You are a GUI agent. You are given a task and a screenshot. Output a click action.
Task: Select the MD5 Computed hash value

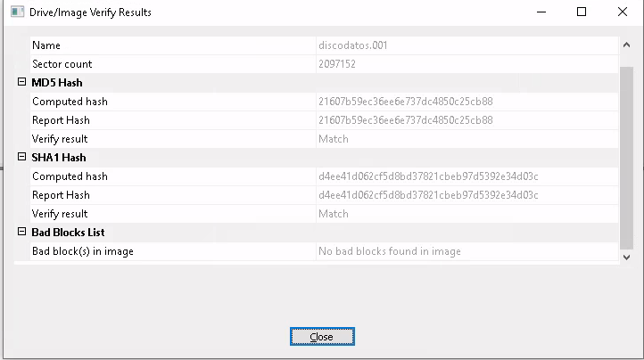coord(405,102)
